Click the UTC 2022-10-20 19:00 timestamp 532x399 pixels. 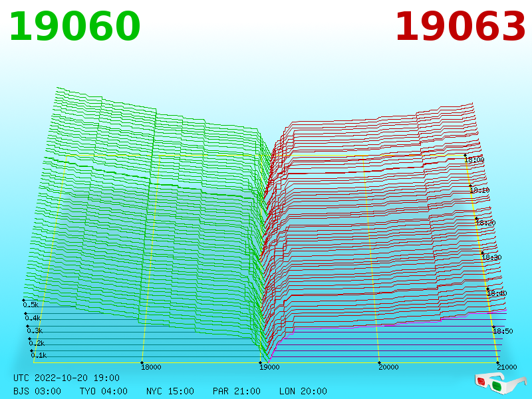click(x=66, y=378)
